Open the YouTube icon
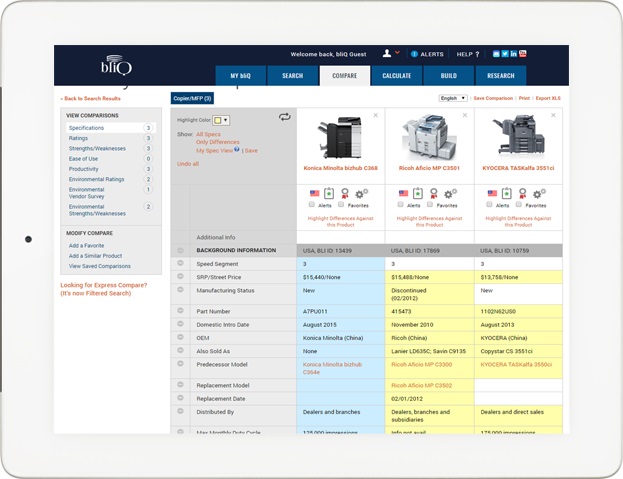Image resolution: width=623 pixels, height=479 pixels. point(522,54)
